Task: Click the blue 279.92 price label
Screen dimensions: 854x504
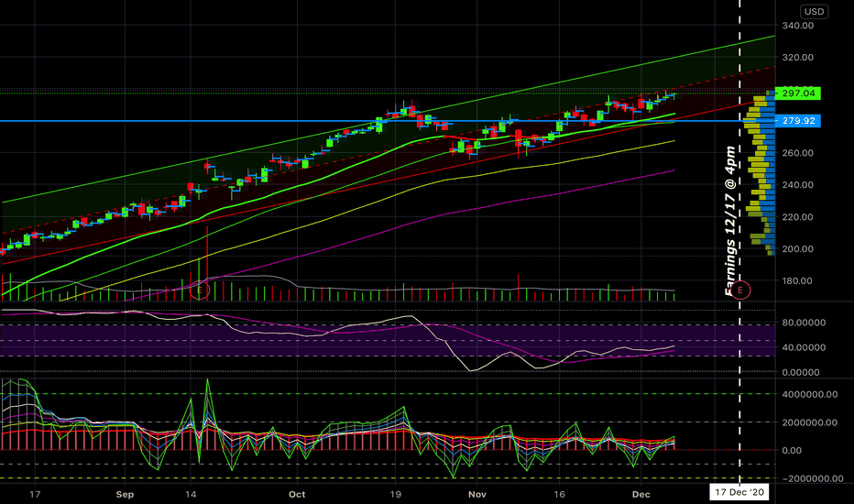Action: (797, 120)
